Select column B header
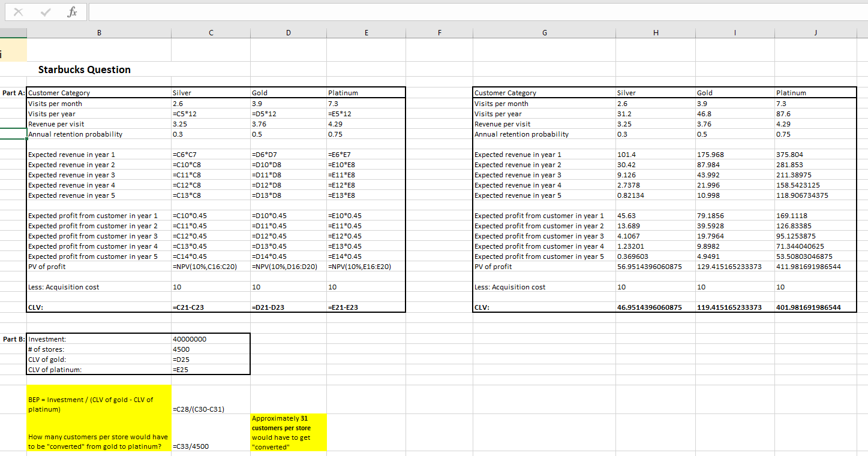 pos(98,34)
